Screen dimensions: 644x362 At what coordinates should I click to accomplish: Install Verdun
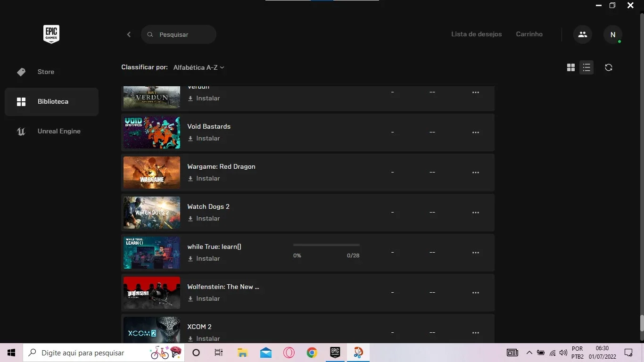click(x=204, y=99)
